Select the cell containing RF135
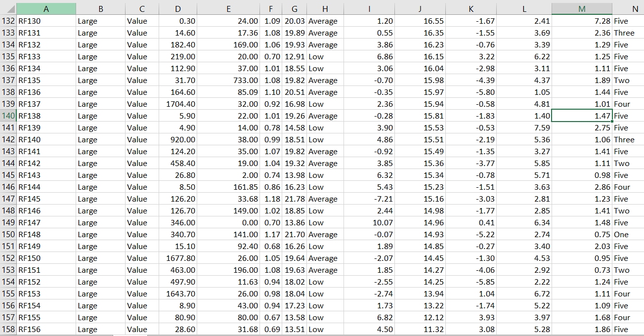This screenshot has height=336, width=644. pos(46,80)
